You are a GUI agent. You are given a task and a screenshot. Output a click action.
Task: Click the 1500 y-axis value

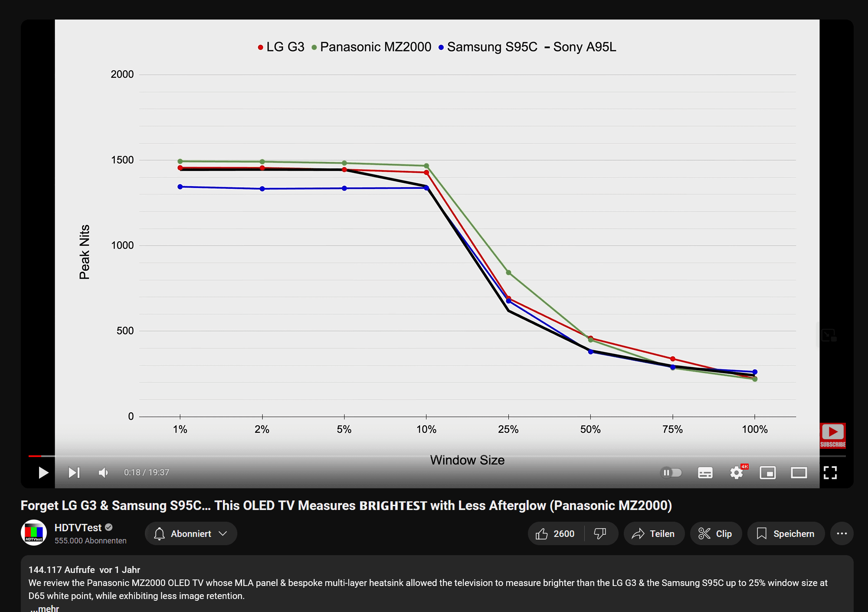point(122,160)
